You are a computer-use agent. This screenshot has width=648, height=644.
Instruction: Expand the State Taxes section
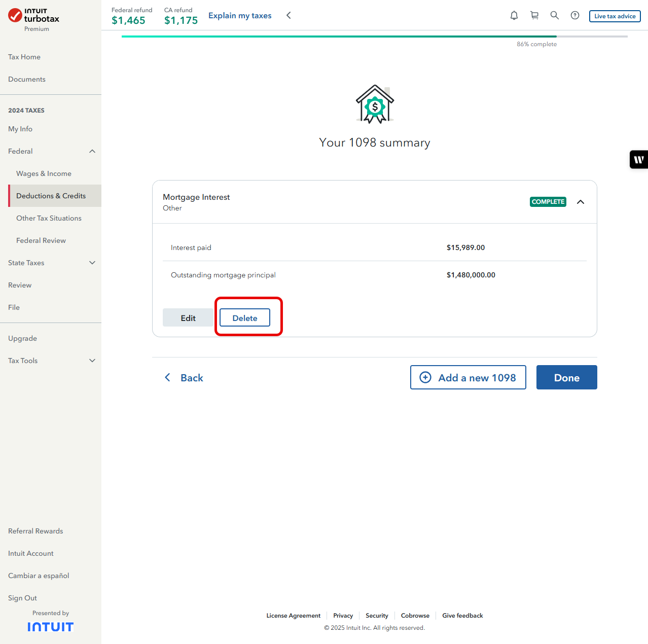tap(92, 263)
